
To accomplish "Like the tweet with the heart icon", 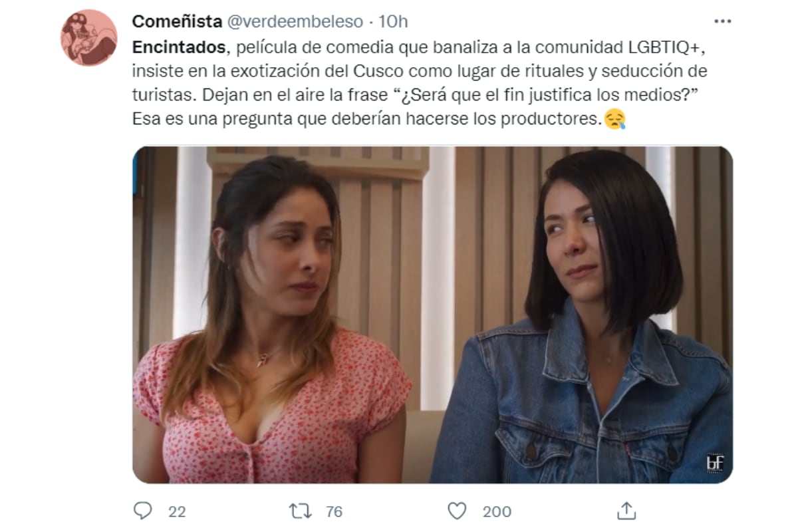I will coord(457,511).
